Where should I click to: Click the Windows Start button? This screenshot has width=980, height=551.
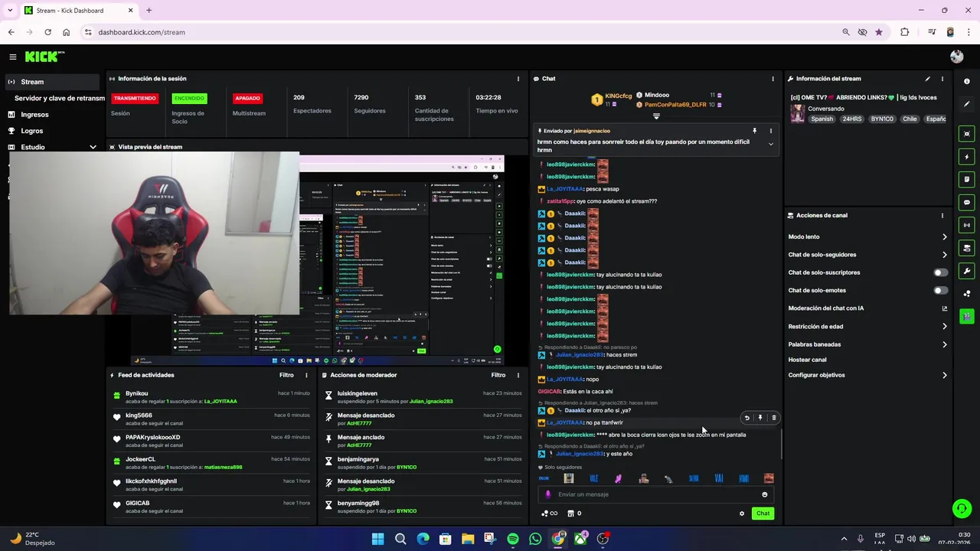(x=377, y=539)
